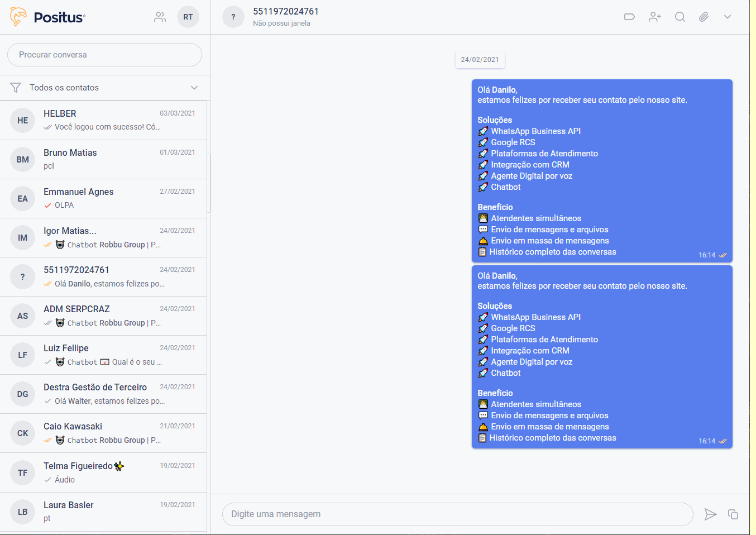
Task: Click the AS avatar circle
Action: 22,316
